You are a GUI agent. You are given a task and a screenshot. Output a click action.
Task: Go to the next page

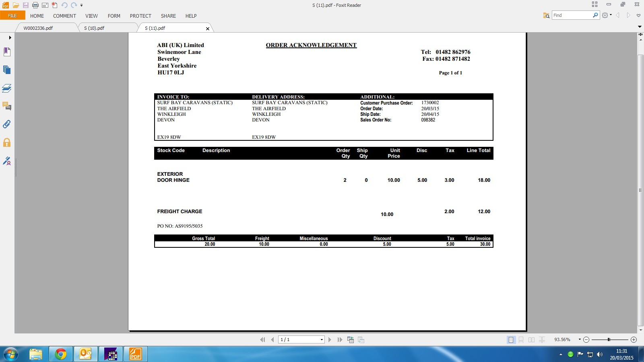click(330, 340)
